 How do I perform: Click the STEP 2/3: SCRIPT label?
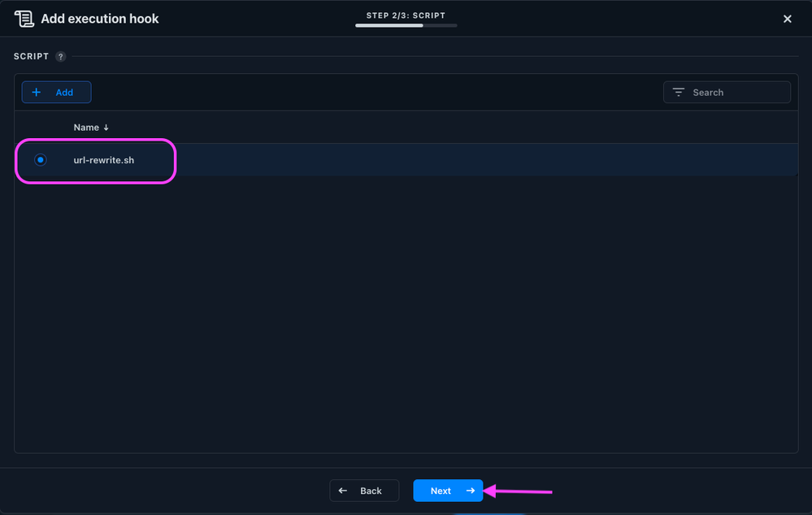406,15
